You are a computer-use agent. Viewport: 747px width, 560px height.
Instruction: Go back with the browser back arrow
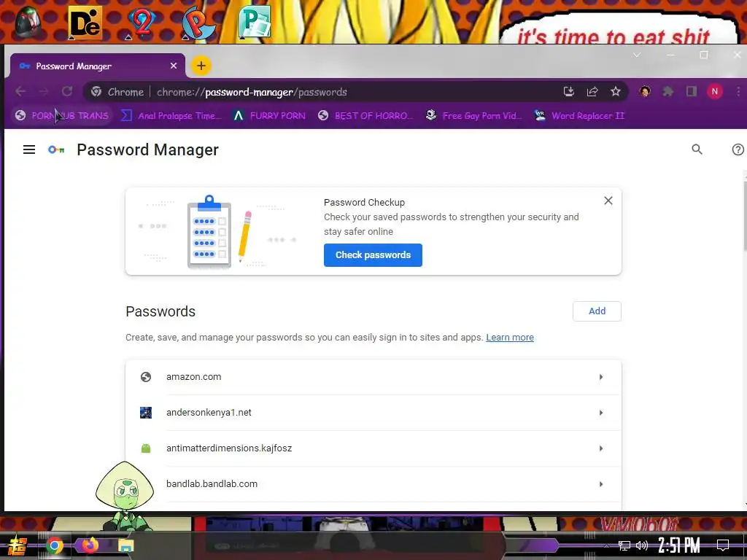pos(20,91)
